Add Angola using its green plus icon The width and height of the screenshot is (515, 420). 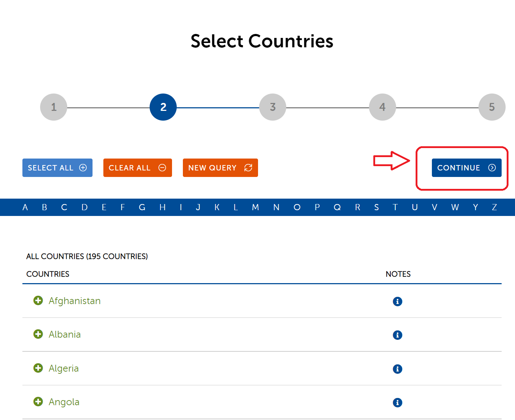(38, 402)
